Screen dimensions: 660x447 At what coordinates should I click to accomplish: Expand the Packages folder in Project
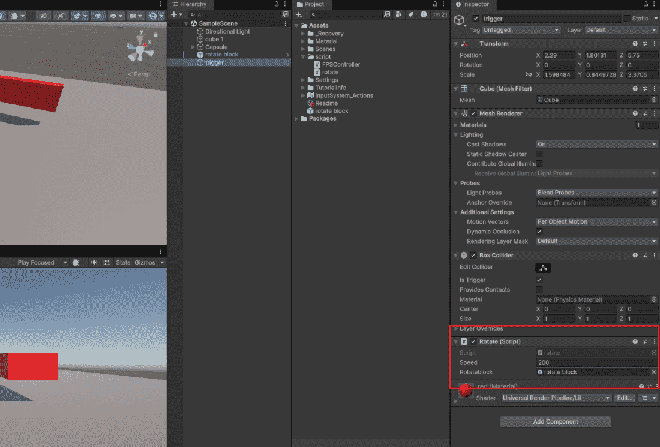(x=297, y=119)
